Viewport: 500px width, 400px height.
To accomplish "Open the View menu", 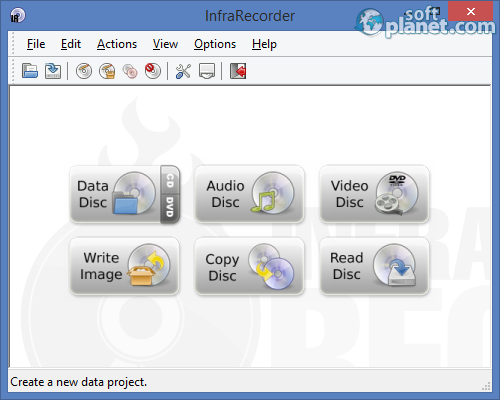I will [x=165, y=44].
